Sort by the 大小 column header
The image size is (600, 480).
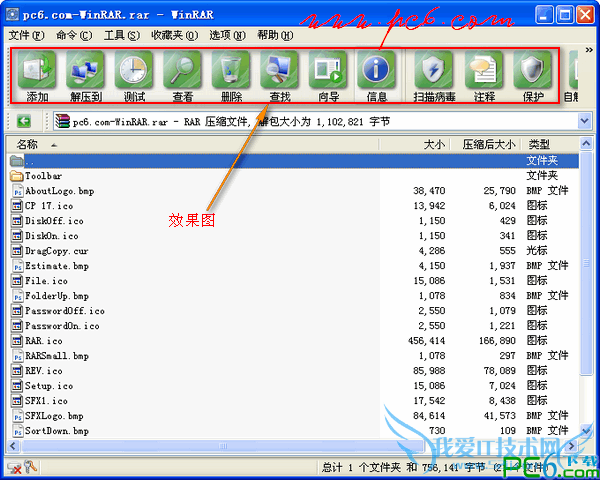(x=434, y=145)
